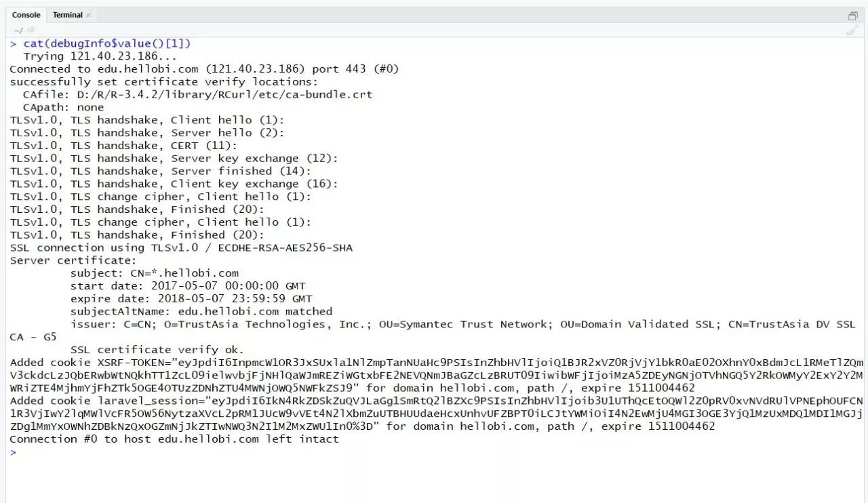The width and height of the screenshot is (868, 503).
Task: Switch to the Console tab
Action: [26, 15]
